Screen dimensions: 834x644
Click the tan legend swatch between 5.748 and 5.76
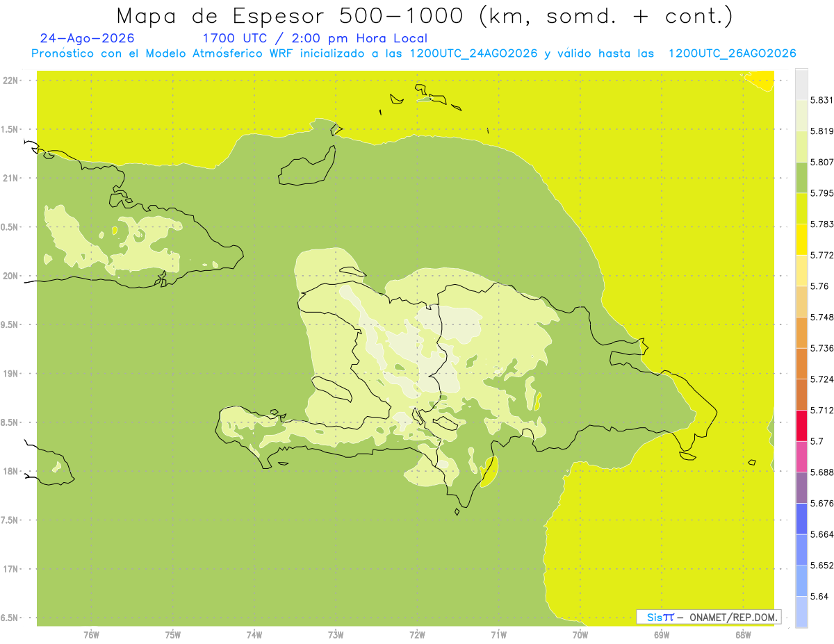(802, 302)
